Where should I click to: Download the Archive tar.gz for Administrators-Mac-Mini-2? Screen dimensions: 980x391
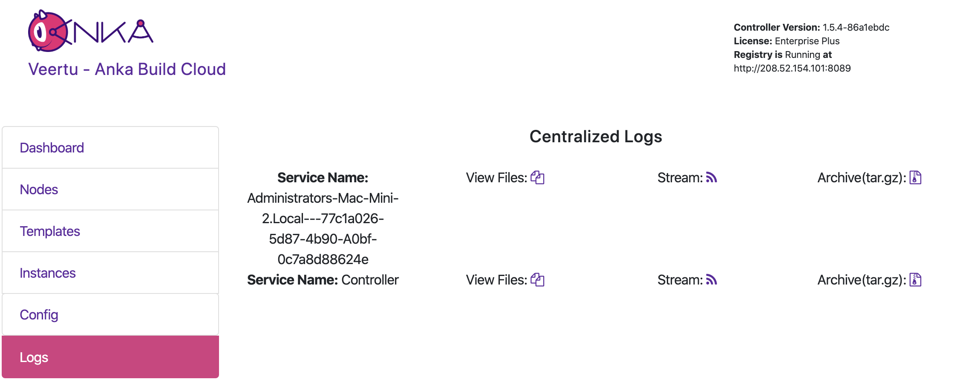[x=916, y=178]
